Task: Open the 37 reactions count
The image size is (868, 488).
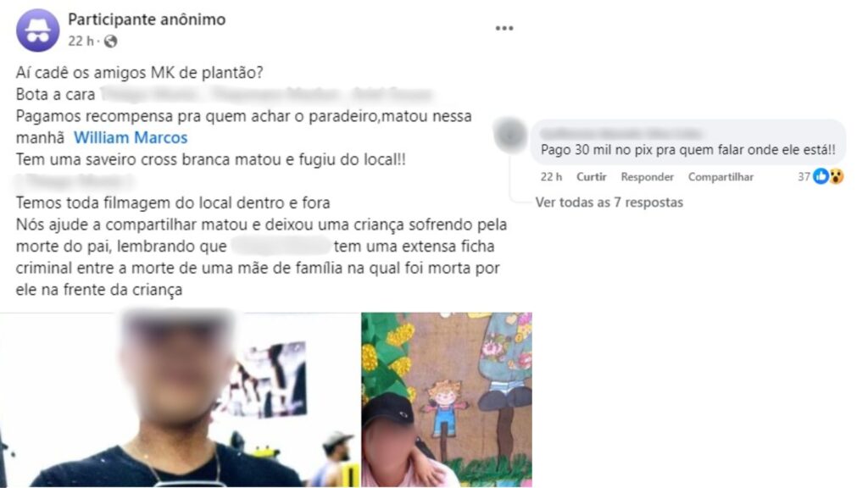Action: [804, 177]
